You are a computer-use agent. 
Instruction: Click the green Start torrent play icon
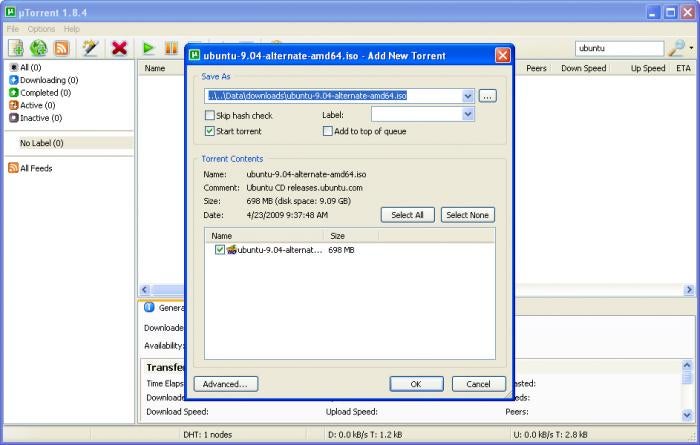[148, 48]
